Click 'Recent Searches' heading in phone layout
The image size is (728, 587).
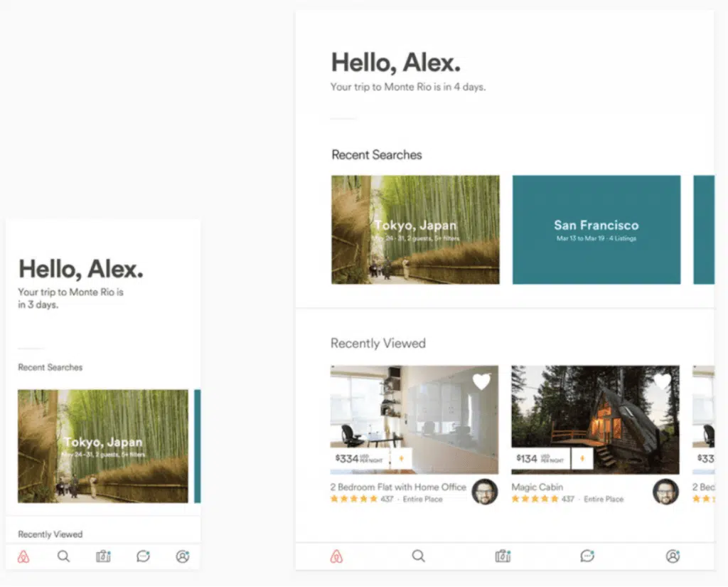50,367
